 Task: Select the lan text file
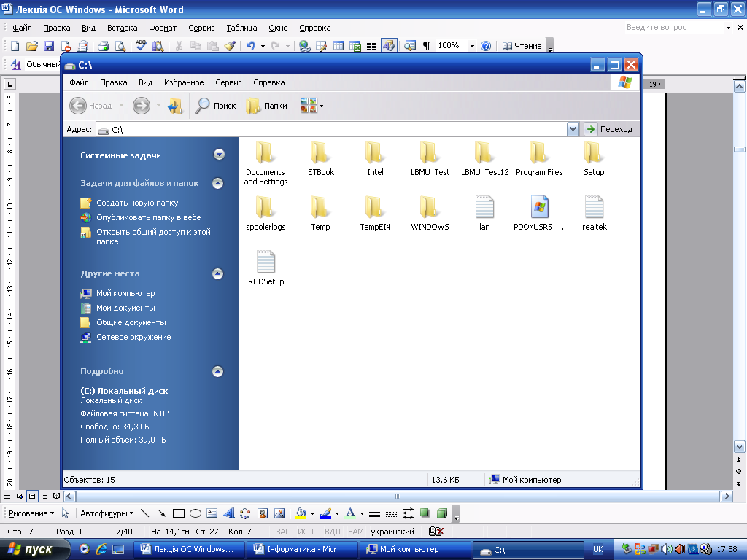pyautogui.click(x=484, y=214)
